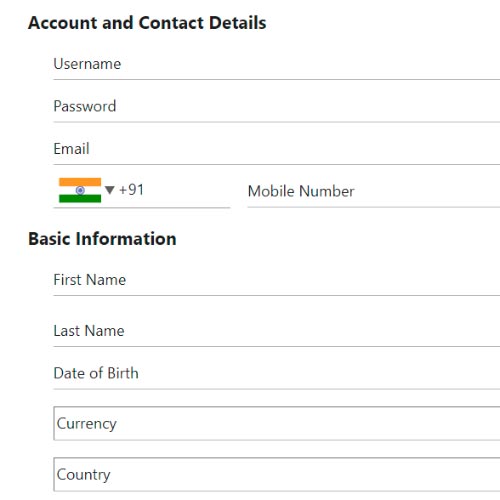Click into the Email field
This screenshot has height=500, width=500.
click(x=277, y=149)
